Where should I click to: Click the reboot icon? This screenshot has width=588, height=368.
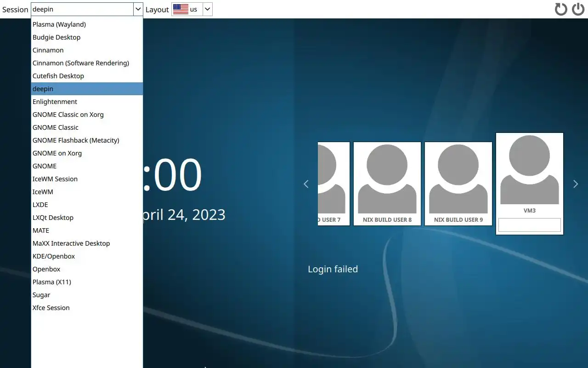[x=561, y=9]
